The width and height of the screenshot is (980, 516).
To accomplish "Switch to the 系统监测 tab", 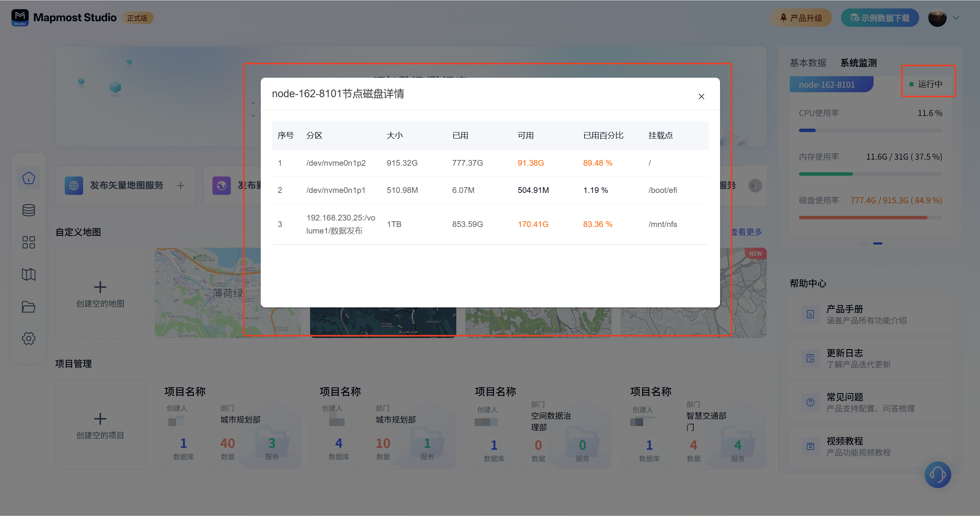I will tap(858, 63).
